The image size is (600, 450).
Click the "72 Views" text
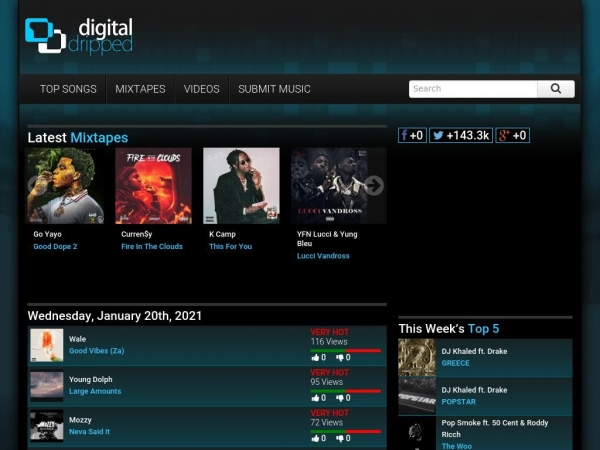tap(326, 422)
